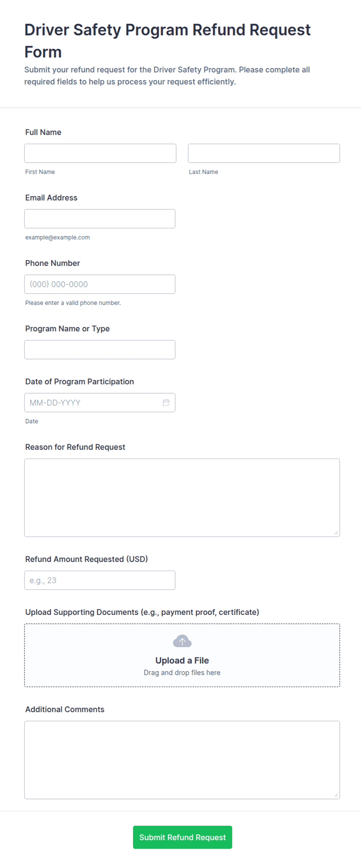Viewport: 361px width, 868px height.
Task: Click the Refund Amount Requested field
Action: (x=100, y=580)
